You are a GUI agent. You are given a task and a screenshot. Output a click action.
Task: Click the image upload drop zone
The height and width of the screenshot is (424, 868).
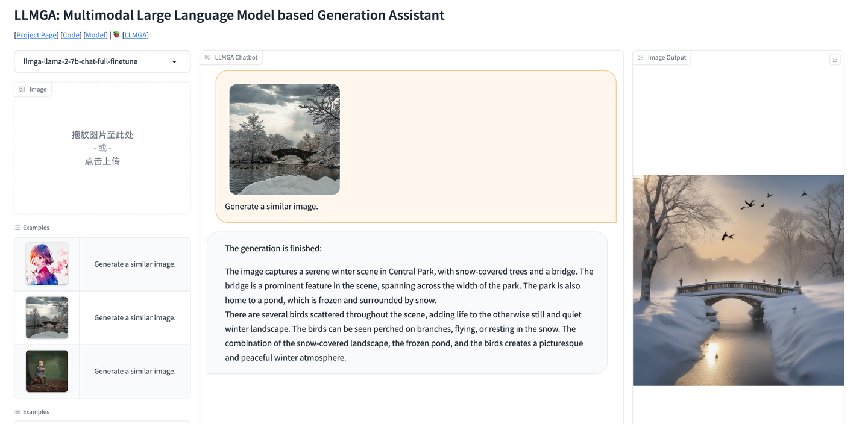pos(102,148)
